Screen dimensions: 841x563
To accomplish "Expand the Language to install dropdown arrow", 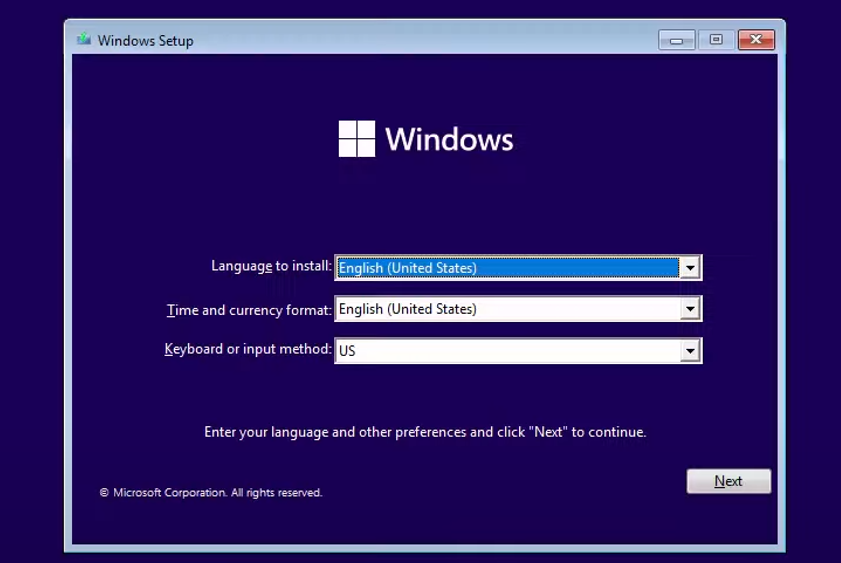I will [689, 268].
